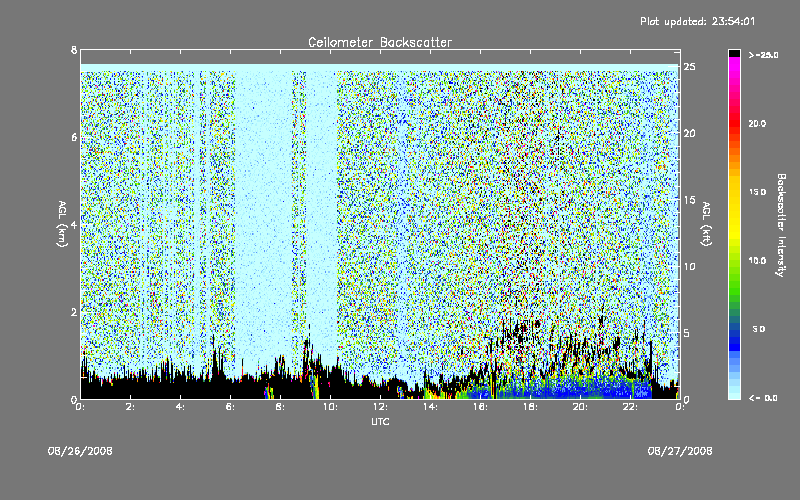This screenshot has height=500, width=800.
Task: Select the UTC x-axis label
Action: click(x=380, y=421)
